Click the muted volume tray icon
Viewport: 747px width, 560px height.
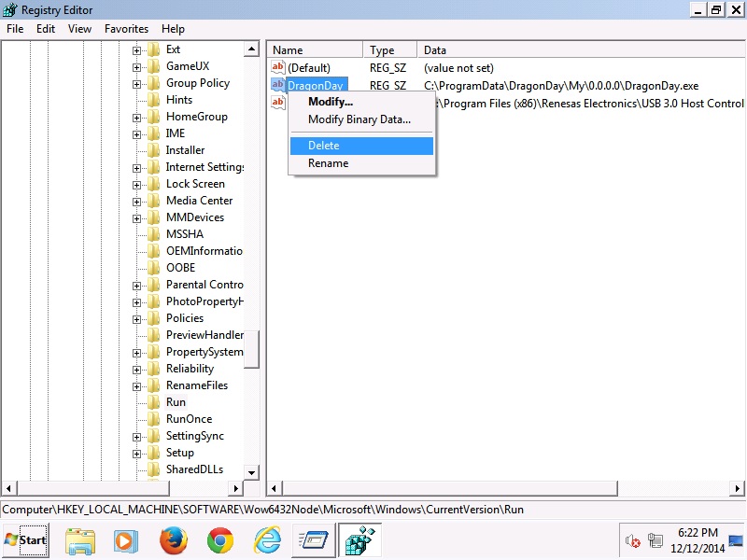(x=633, y=540)
